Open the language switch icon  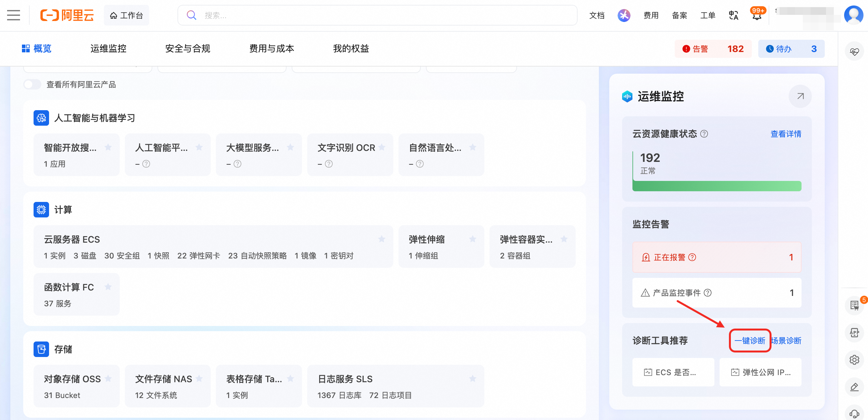click(x=733, y=15)
